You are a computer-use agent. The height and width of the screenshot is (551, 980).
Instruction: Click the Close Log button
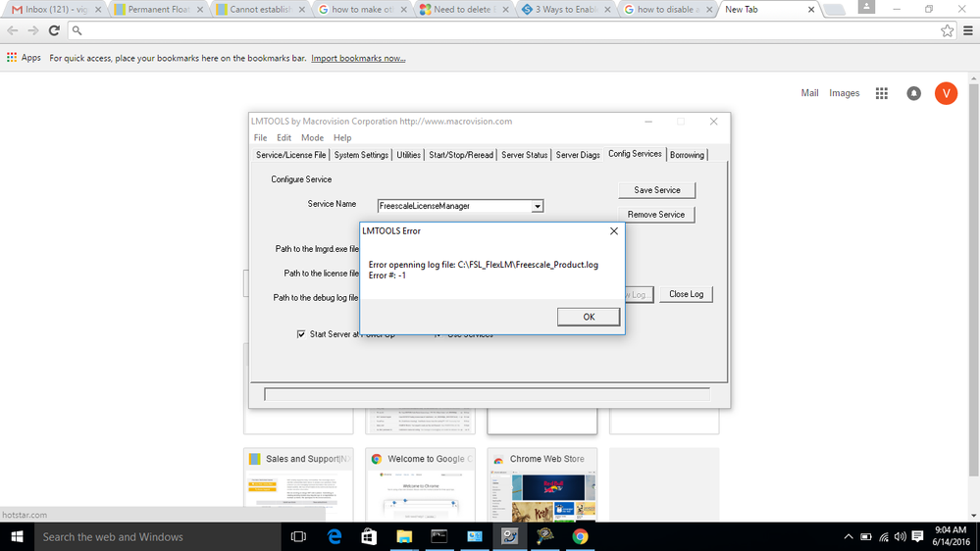(686, 294)
